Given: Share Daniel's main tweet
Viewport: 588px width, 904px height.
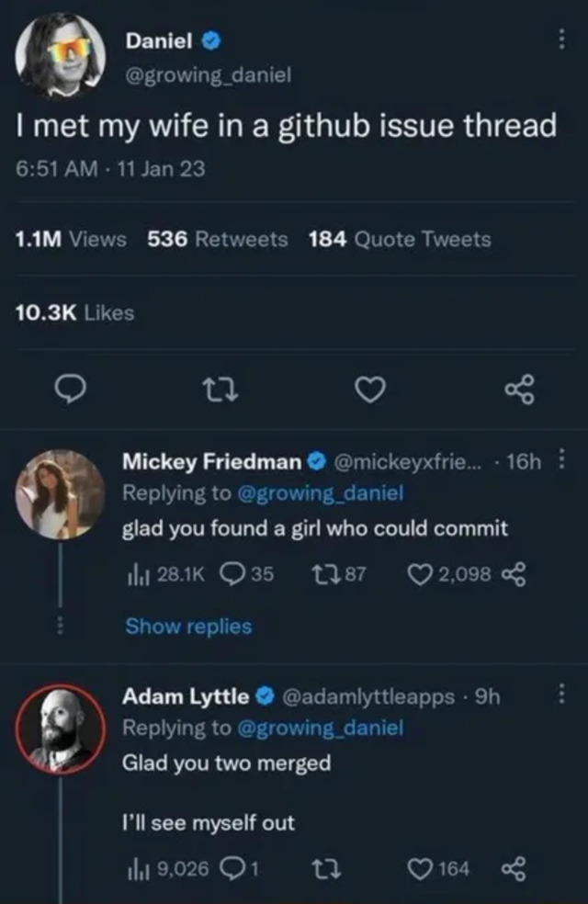Looking at the screenshot, I should (x=519, y=391).
